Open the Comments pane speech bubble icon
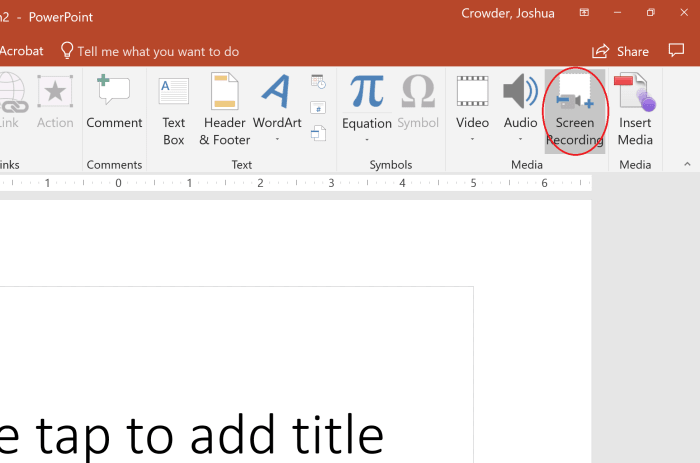Viewport: 700px width, 463px height. click(x=676, y=50)
